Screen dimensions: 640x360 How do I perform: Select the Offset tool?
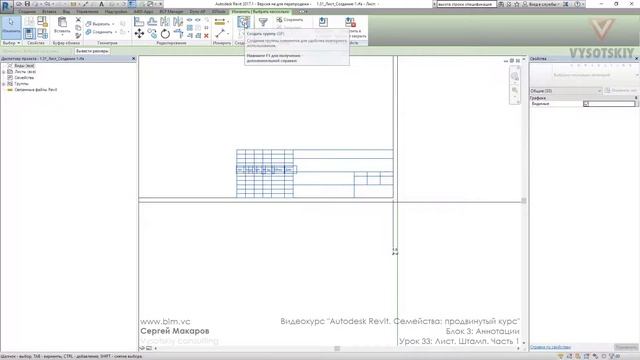click(x=152, y=22)
